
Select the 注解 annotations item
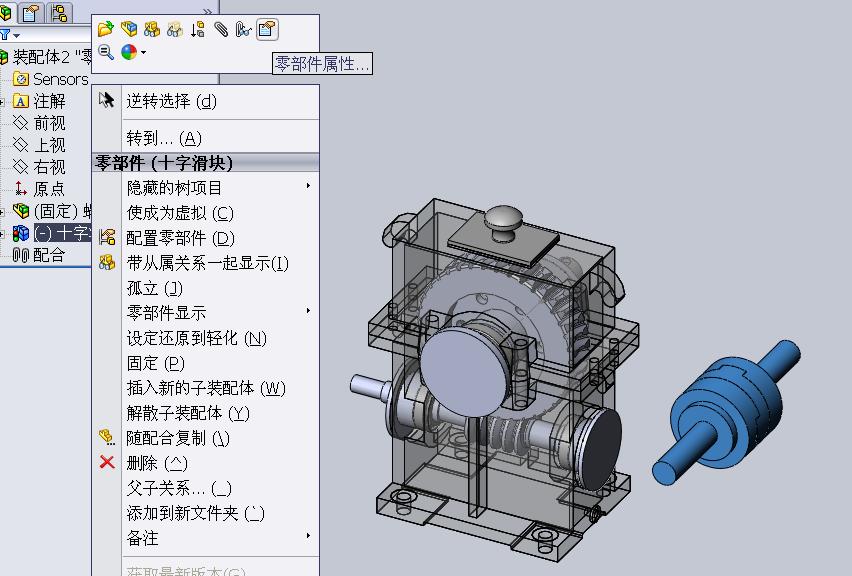click(x=39, y=101)
